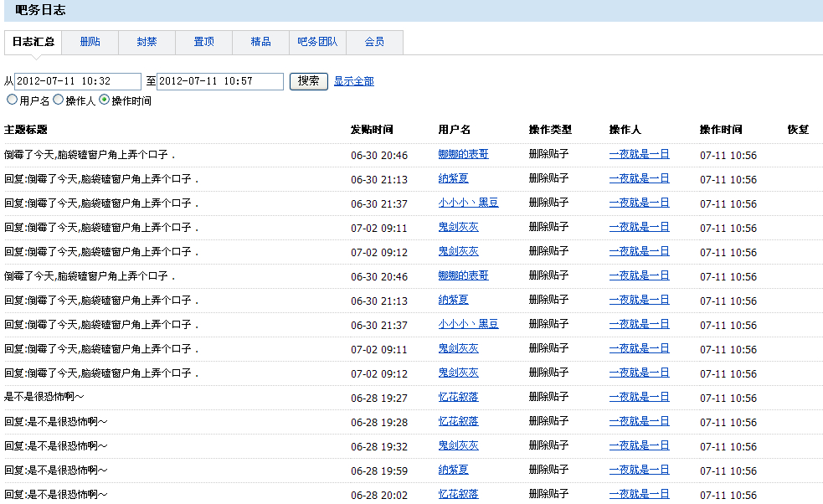Screen dimensions: 823x504
Task: Click the 搜索 button
Action: 309,81
